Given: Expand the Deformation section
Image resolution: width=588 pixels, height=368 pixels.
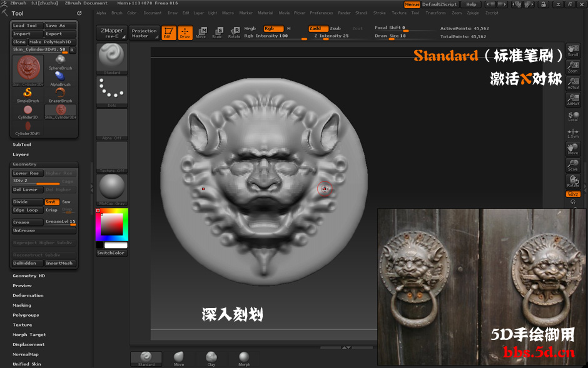Looking at the screenshot, I should click(28, 295).
